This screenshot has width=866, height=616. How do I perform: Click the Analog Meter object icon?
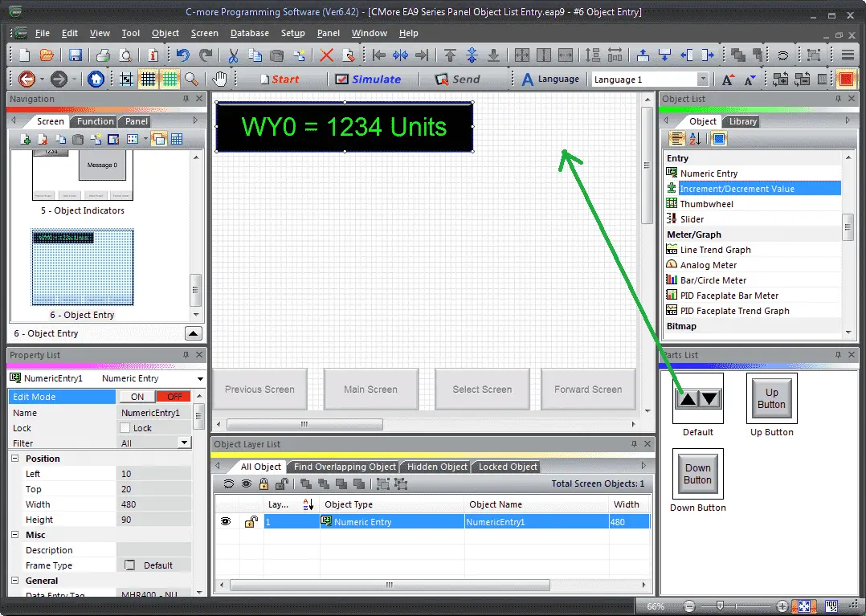(x=672, y=264)
